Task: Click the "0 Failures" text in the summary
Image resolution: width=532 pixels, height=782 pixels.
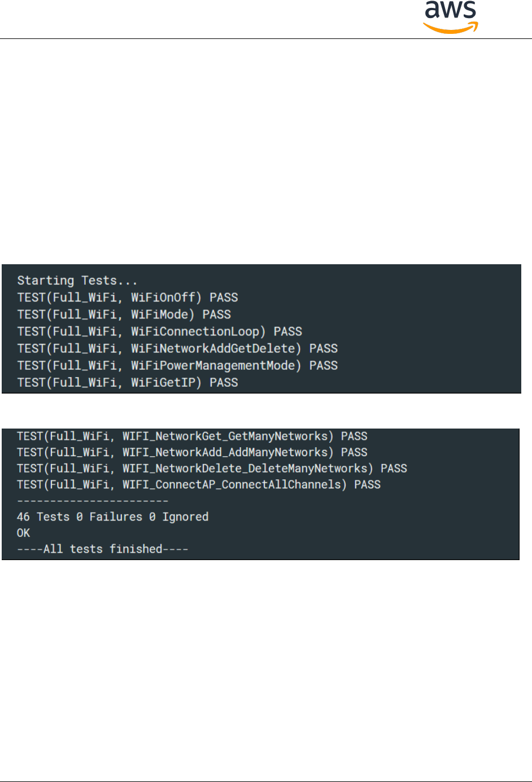Action: (x=109, y=517)
